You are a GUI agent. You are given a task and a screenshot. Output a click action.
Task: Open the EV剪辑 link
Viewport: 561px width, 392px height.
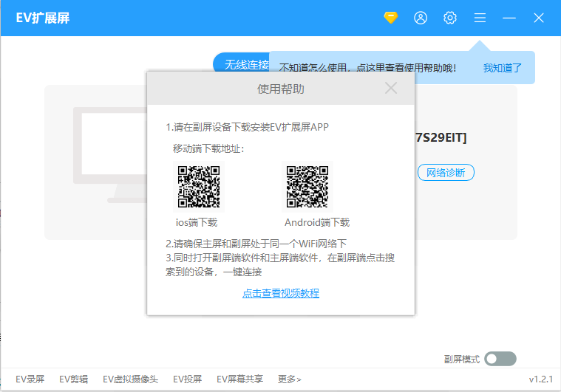coord(74,379)
